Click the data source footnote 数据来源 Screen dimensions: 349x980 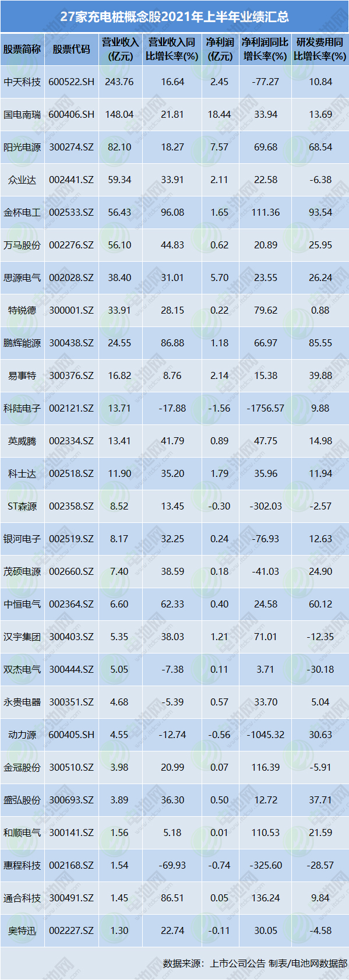(x=255, y=963)
